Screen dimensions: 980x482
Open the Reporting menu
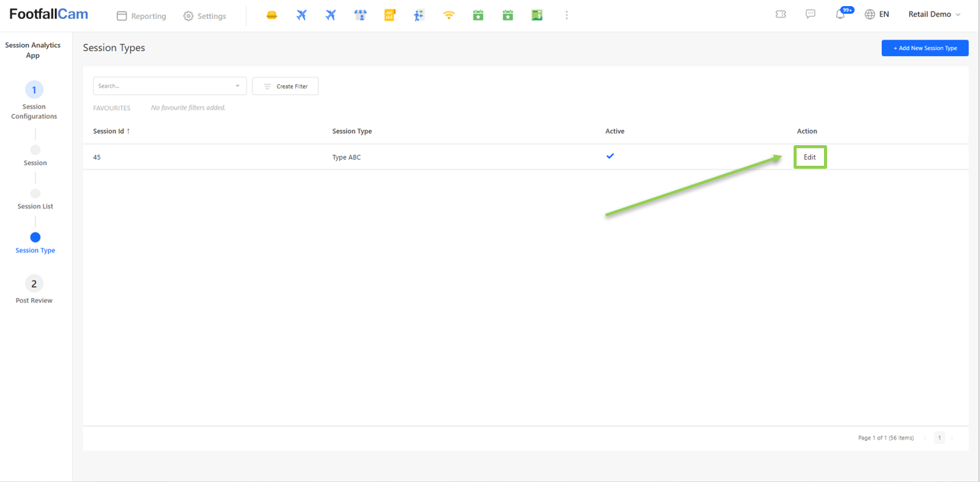click(142, 16)
